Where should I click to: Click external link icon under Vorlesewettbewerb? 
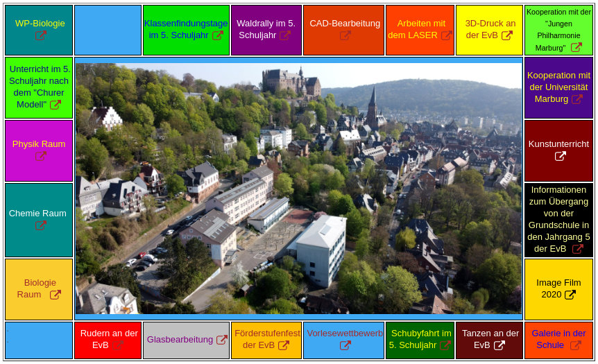[345, 345]
